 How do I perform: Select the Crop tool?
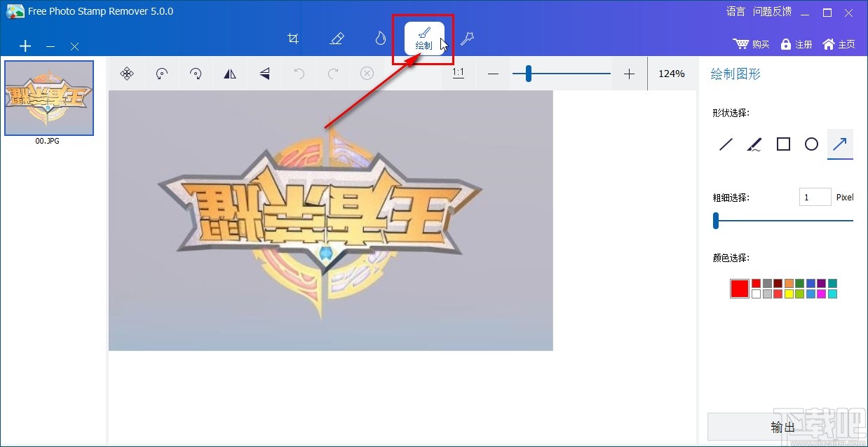tap(293, 39)
